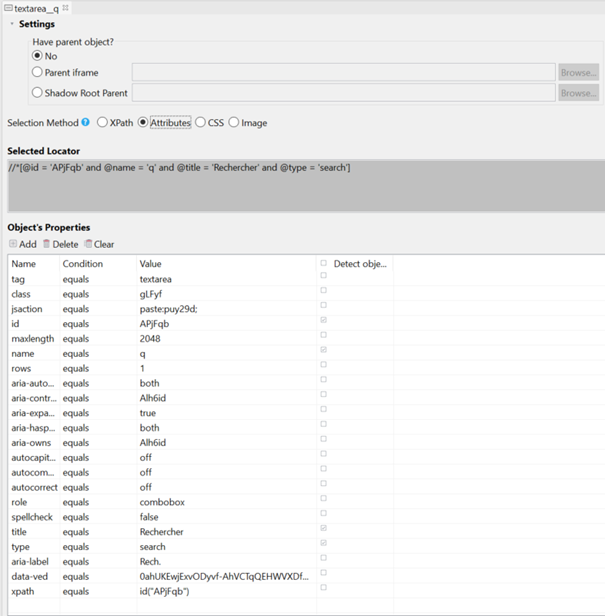605x616 pixels.
Task: Uncheck detect checkbox for title row
Action: tap(323, 528)
